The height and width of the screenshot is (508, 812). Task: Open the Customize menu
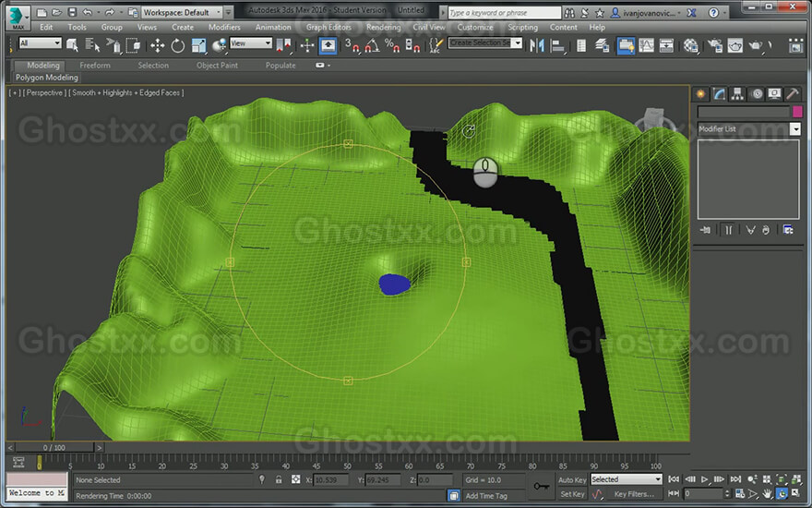[475, 27]
